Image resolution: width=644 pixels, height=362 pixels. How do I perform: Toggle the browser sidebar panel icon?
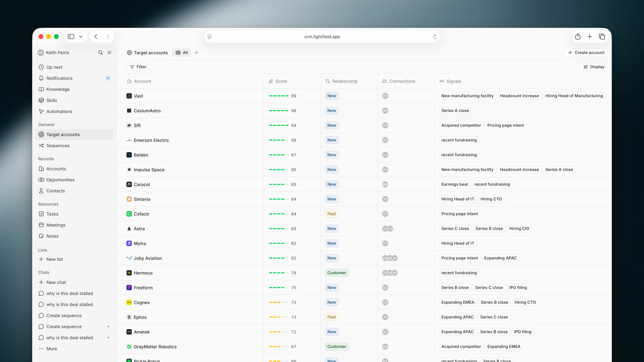71,37
